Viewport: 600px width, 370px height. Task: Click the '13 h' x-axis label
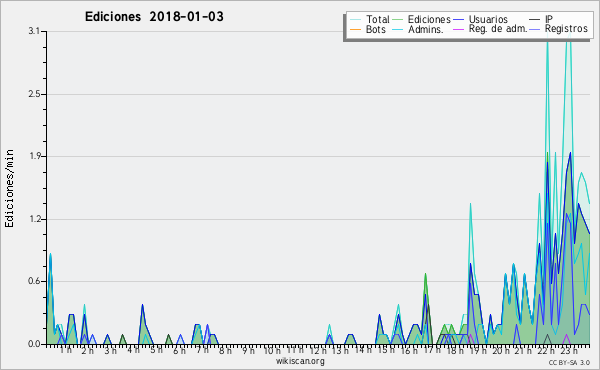pyautogui.click(x=340, y=351)
